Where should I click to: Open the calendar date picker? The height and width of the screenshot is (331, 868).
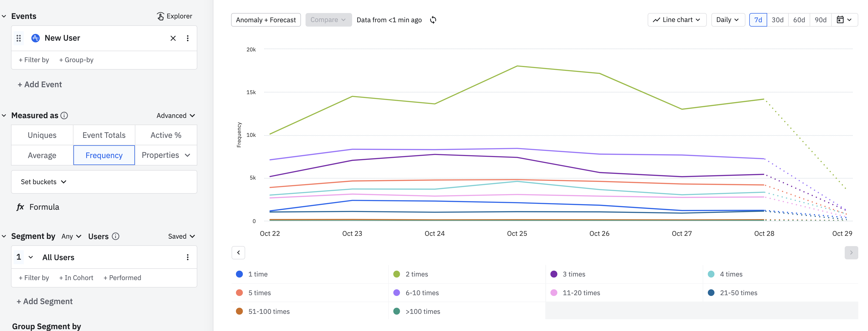[844, 20]
